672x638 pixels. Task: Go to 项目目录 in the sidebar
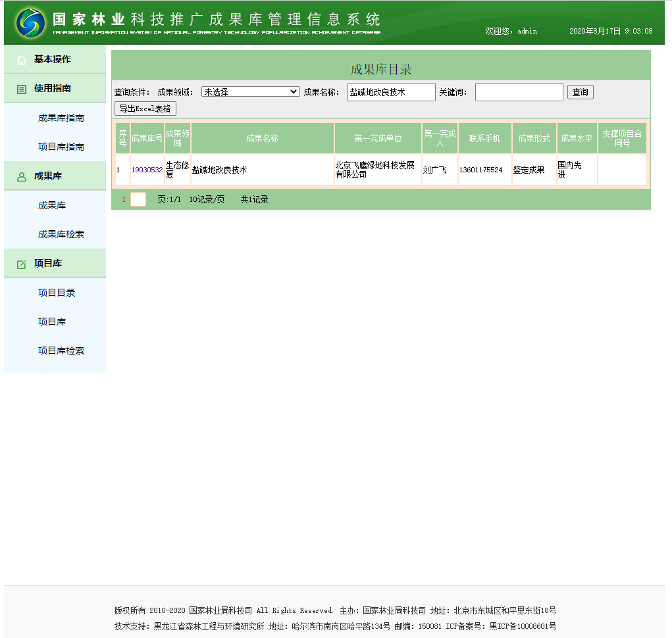[x=57, y=293]
